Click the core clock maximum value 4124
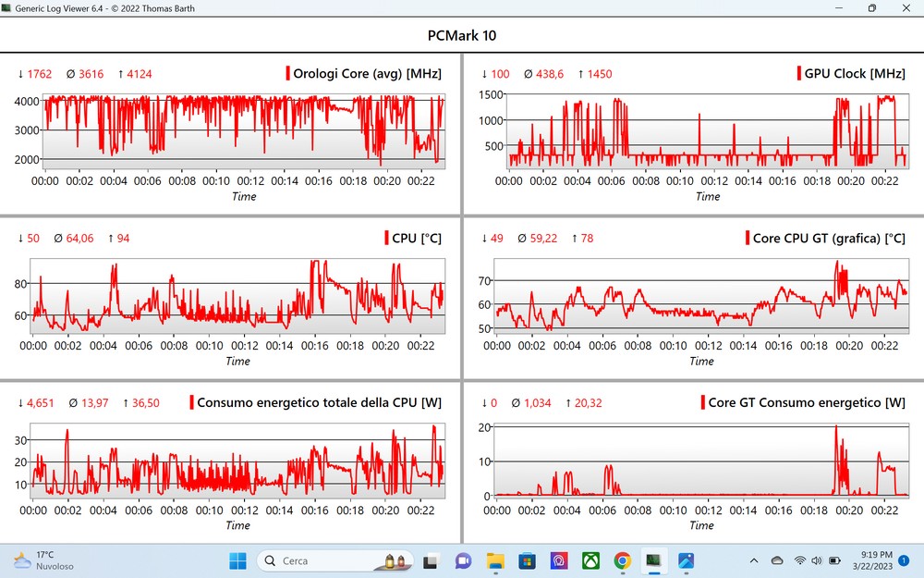 (x=140, y=74)
